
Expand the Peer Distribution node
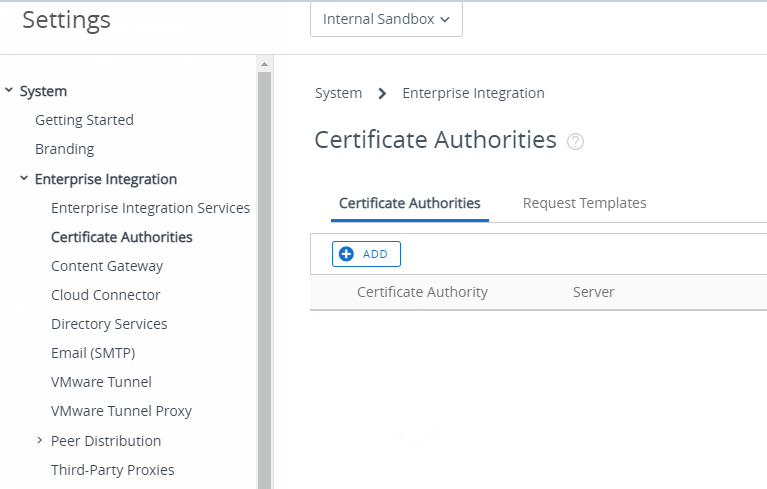[x=39, y=441]
